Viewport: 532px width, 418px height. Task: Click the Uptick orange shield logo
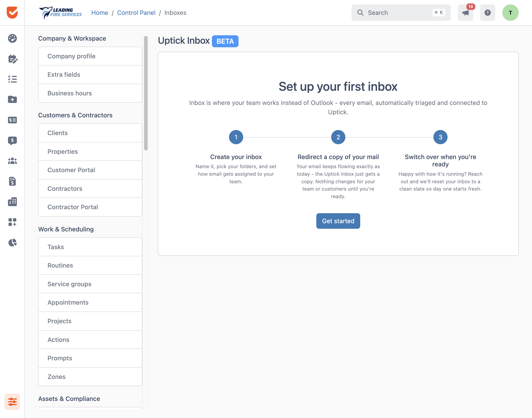click(12, 12)
